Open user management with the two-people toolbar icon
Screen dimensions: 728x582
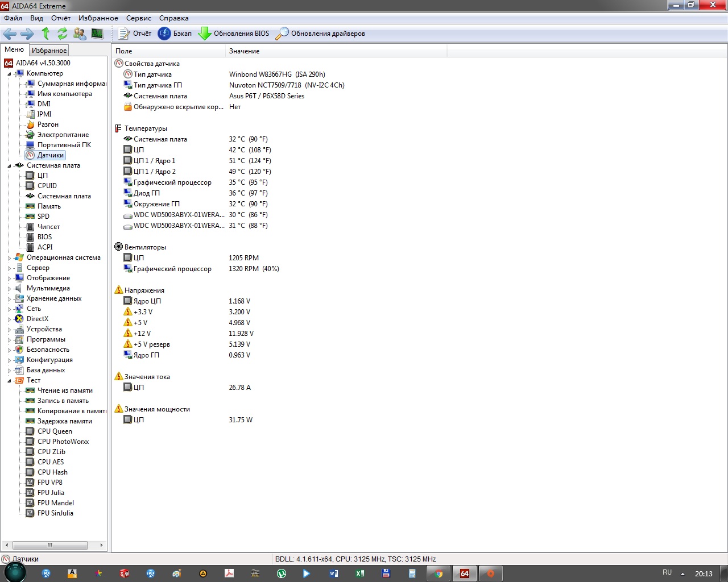(80, 34)
